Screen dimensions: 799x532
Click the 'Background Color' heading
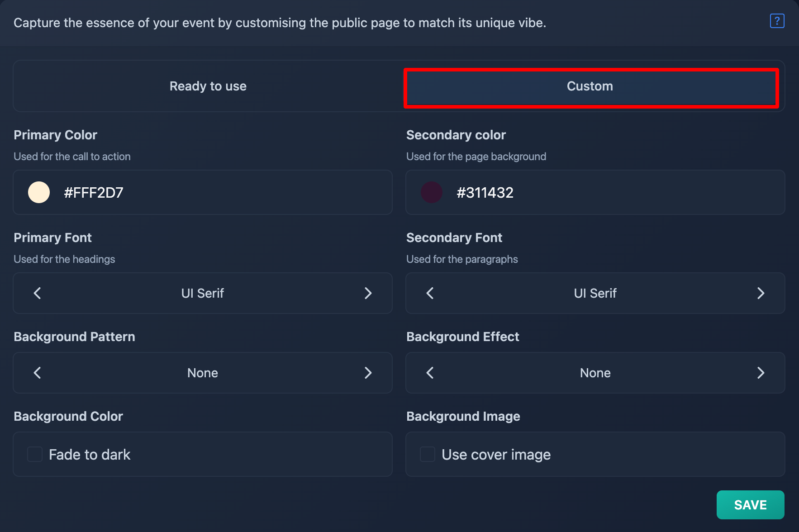(68, 416)
